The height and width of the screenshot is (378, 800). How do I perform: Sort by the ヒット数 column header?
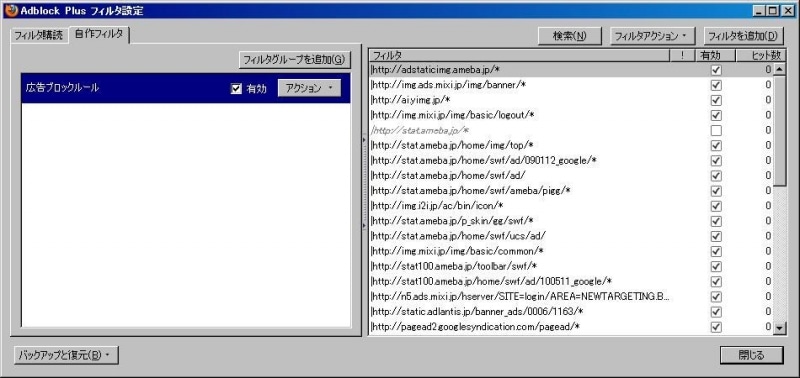click(761, 56)
